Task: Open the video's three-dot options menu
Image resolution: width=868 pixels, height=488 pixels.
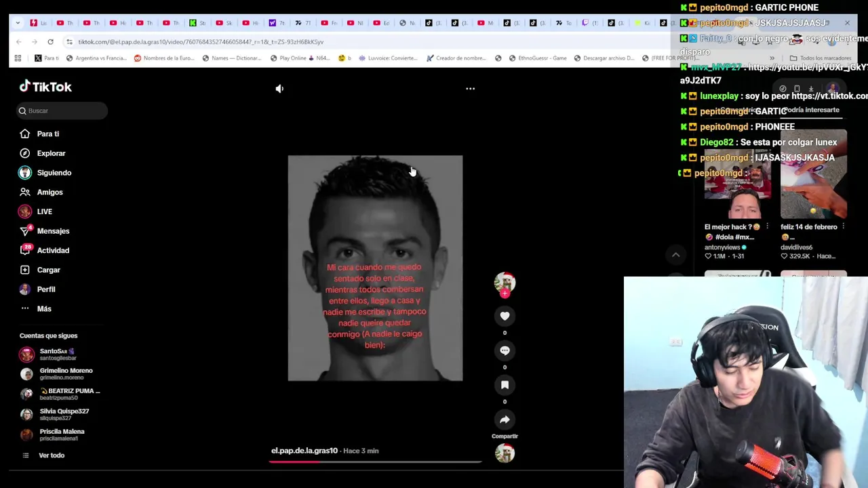Action: tap(470, 89)
